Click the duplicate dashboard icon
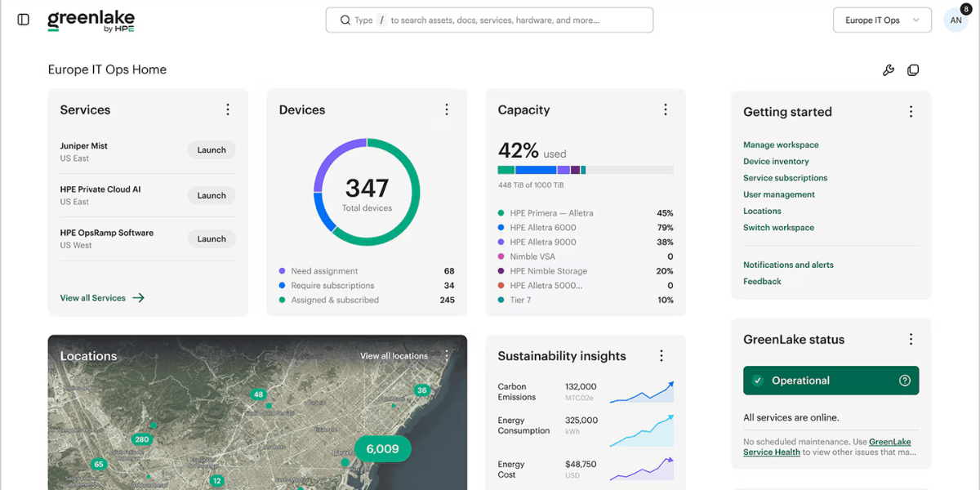Image resolution: width=980 pixels, height=490 pixels. tap(913, 70)
